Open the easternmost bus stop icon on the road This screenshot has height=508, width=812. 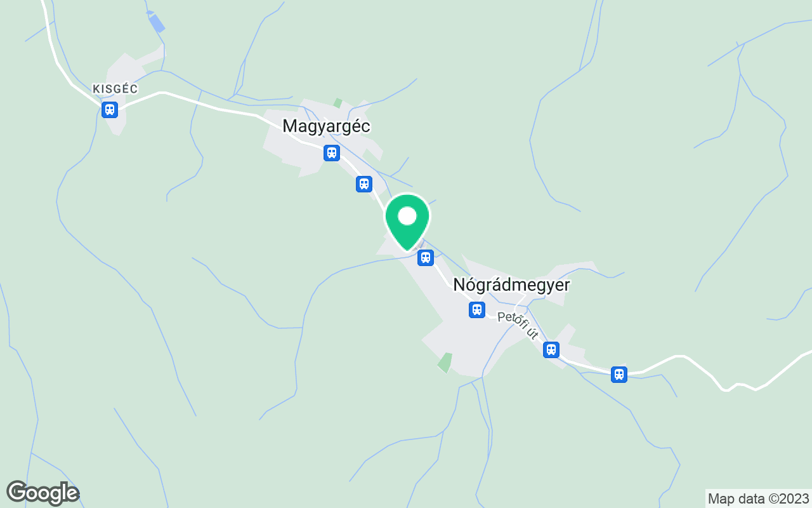click(619, 375)
